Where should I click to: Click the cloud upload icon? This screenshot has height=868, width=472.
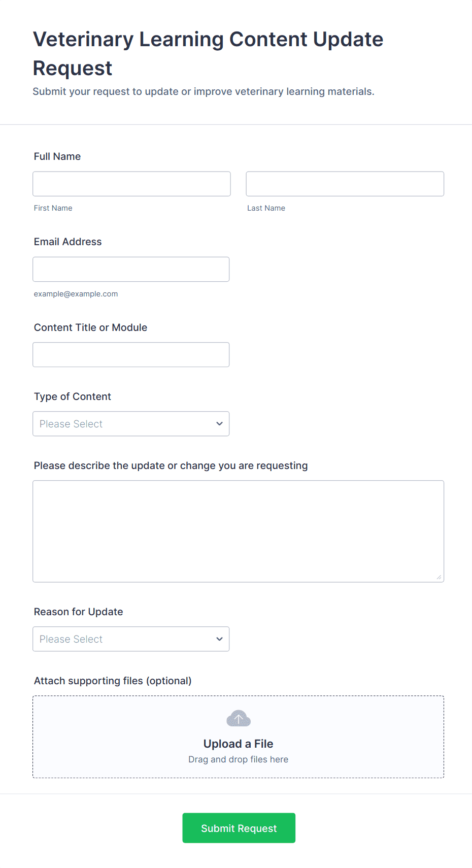238,718
